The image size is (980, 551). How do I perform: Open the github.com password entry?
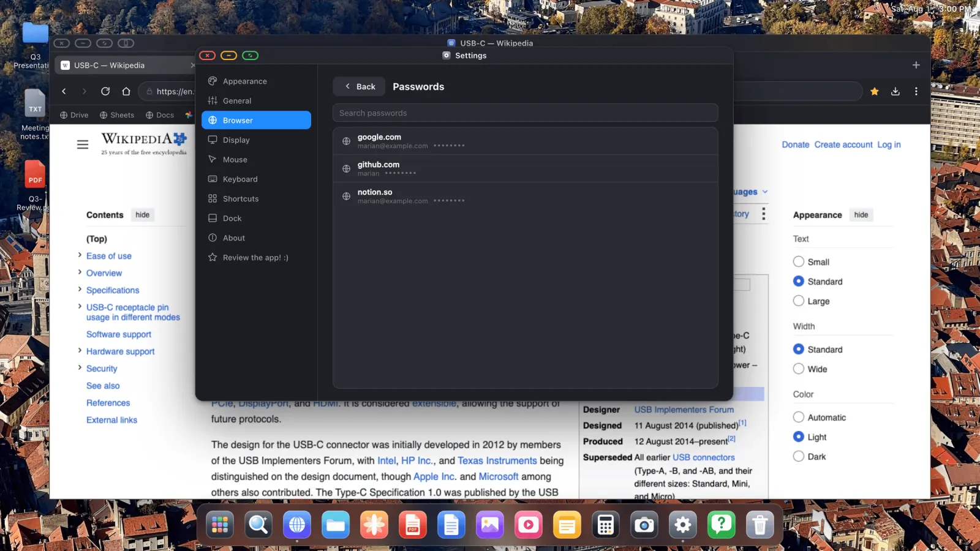click(x=526, y=168)
